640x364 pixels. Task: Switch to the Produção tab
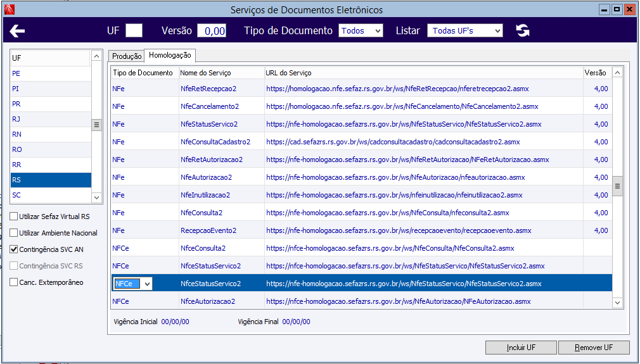click(127, 56)
